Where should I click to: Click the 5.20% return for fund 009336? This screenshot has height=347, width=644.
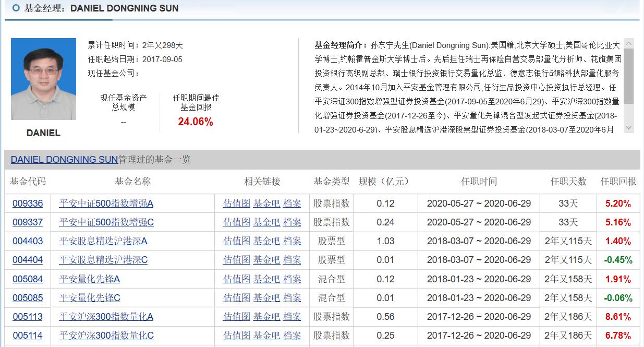(x=618, y=204)
